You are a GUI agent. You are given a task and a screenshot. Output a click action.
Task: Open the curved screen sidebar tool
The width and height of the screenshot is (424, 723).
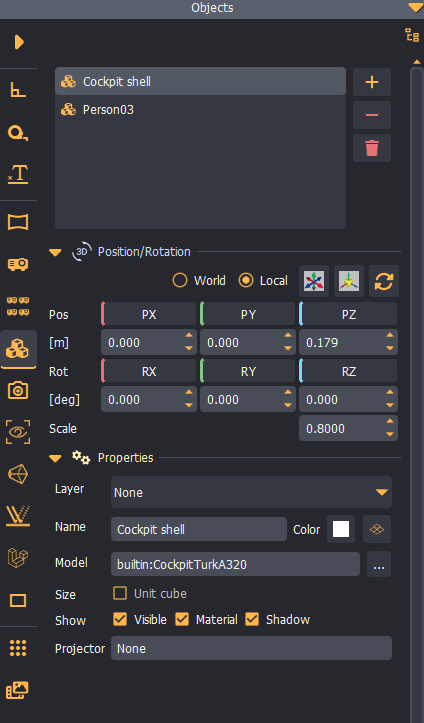(18, 222)
